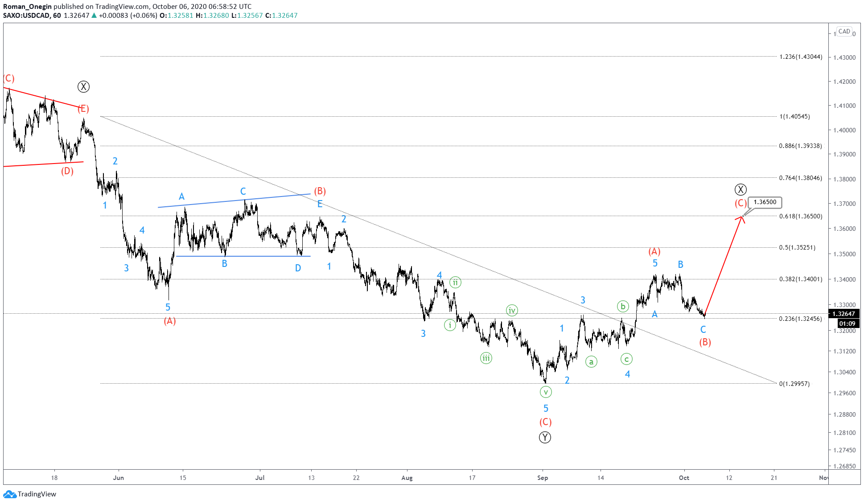The width and height of the screenshot is (864, 504).
Task: Click the Sep marker on time axis
Action: coord(543,478)
